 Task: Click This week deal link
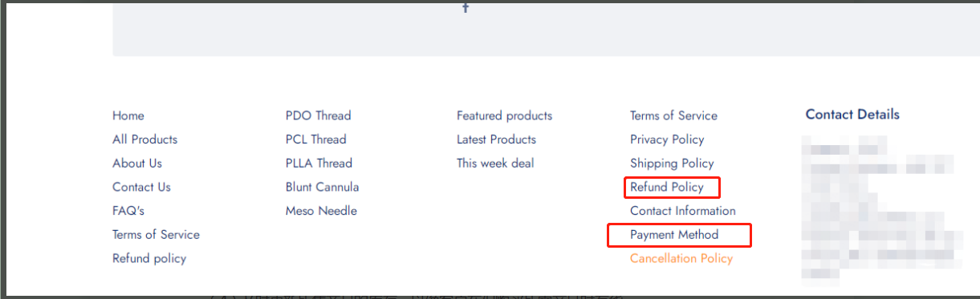(495, 164)
